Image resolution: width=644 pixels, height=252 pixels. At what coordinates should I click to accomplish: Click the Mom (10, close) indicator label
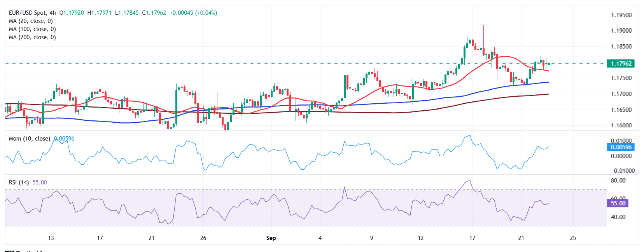point(30,139)
